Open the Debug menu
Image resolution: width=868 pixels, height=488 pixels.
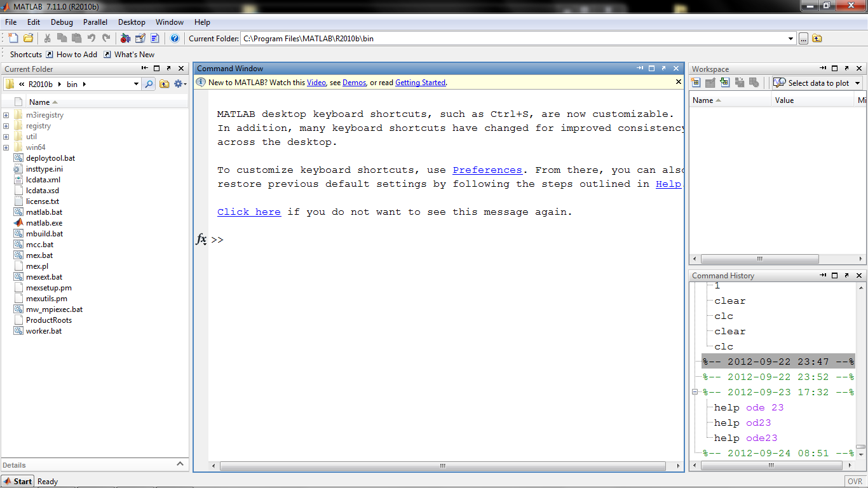tap(62, 22)
